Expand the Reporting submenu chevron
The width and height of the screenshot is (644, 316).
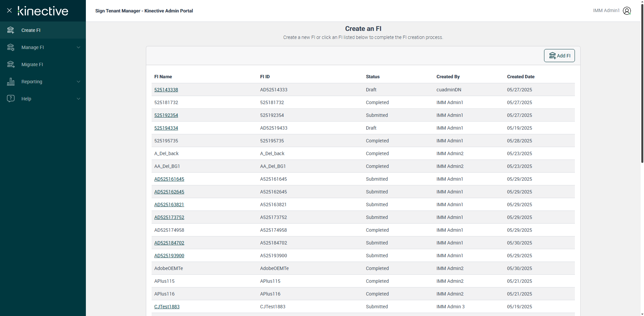click(78, 82)
